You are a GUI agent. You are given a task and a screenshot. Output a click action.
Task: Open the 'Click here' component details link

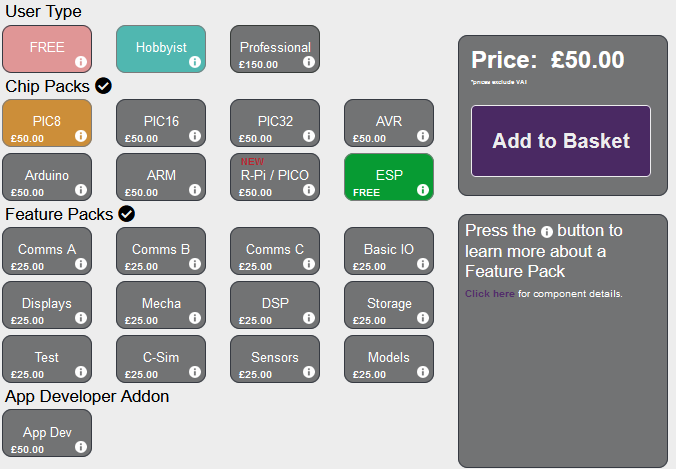[490, 294]
